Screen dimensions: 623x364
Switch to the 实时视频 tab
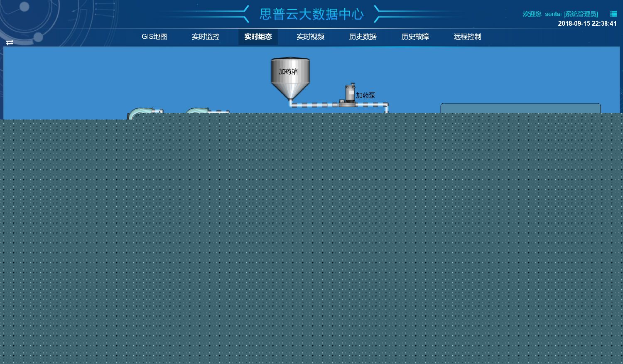pos(310,37)
